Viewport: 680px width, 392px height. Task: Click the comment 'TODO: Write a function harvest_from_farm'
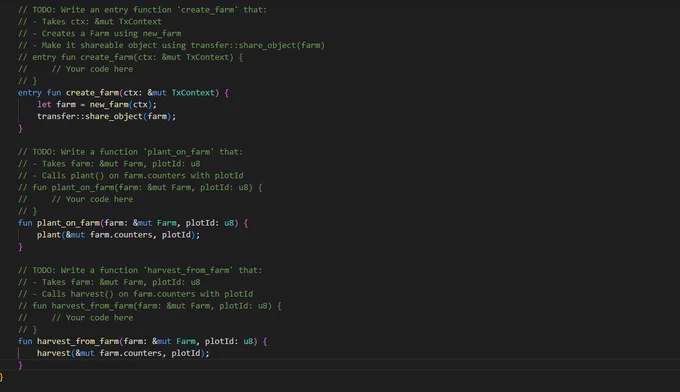point(140,270)
